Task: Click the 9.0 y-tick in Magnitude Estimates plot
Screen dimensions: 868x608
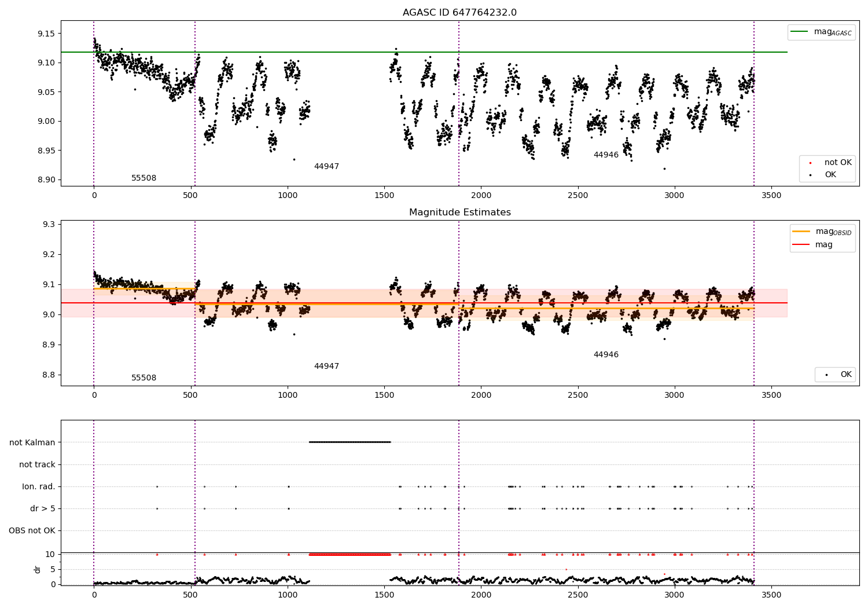Action: click(x=48, y=314)
